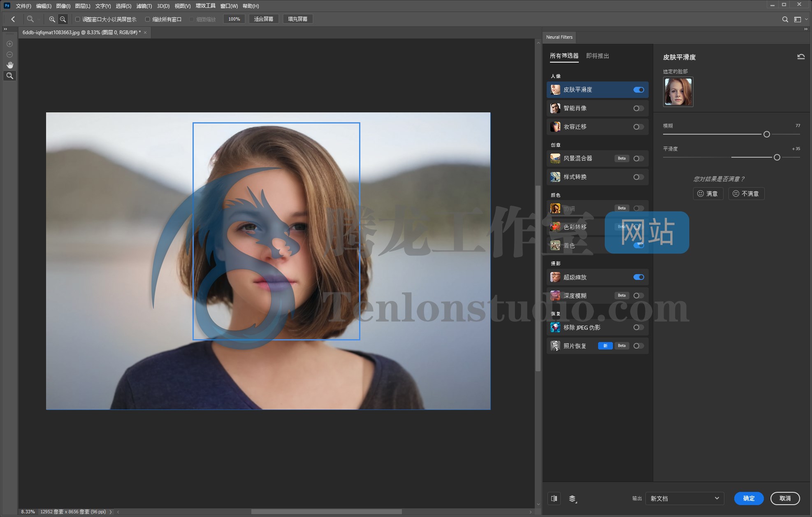Enable the 照片恢复 toggle
This screenshot has width=812, height=517.
(x=639, y=346)
